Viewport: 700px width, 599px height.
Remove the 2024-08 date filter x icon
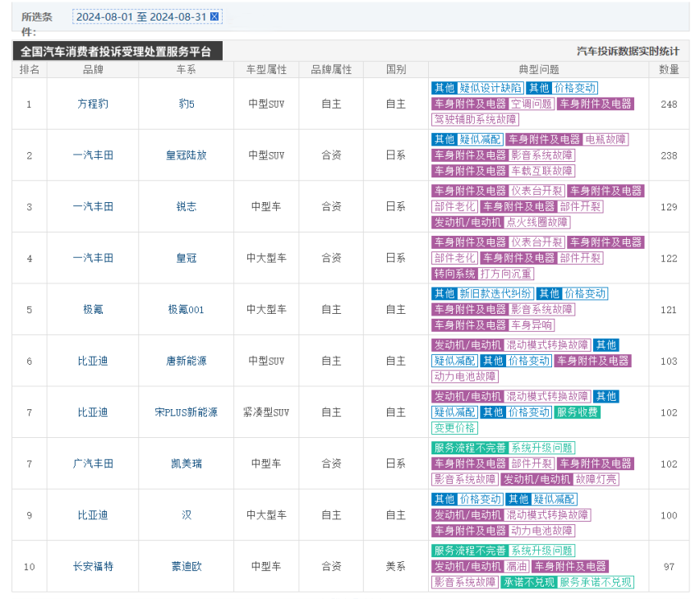pos(214,16)
